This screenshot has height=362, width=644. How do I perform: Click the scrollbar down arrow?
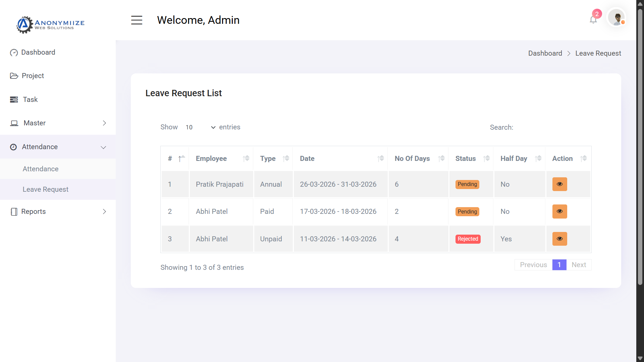click(x=640, y=358)
